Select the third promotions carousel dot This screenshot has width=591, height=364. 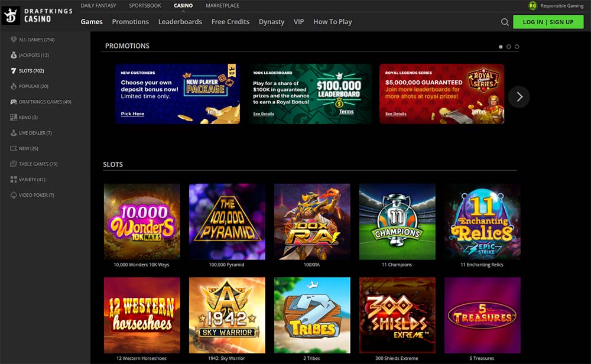(x=517, y=47)
